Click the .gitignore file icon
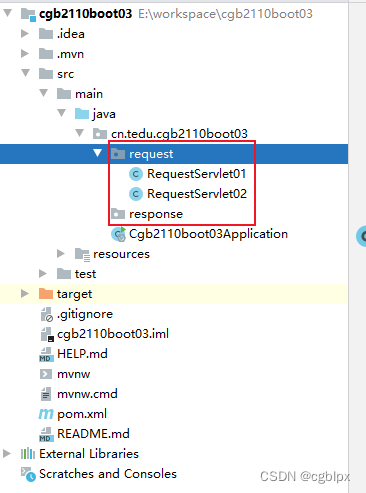Image resolution: width=366 pixels, height=493 pixels. [x=47, y=315]
